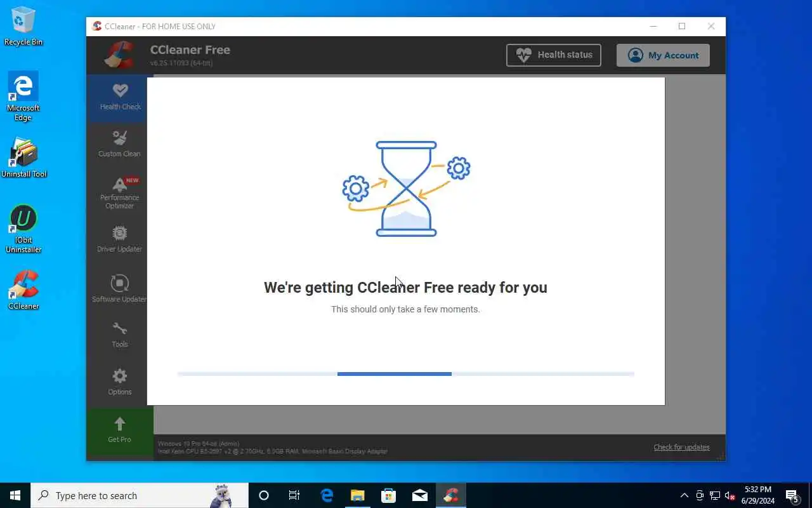Open Performance Optimizer section
This screenshot has height=508, width=812.
pyautogui.click(x=119, y=192)
